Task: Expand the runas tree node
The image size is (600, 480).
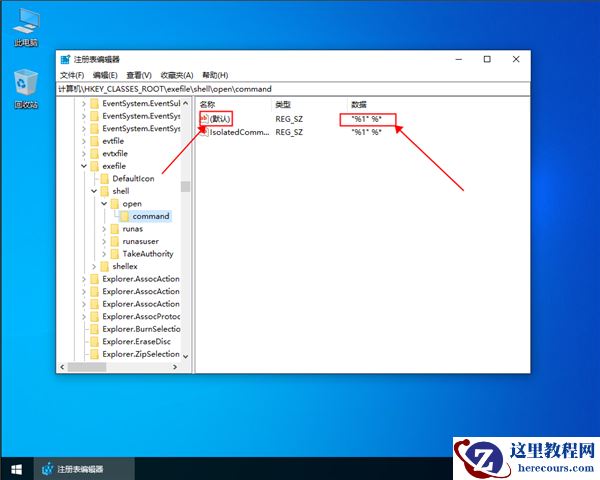Action: pos(104,229)
